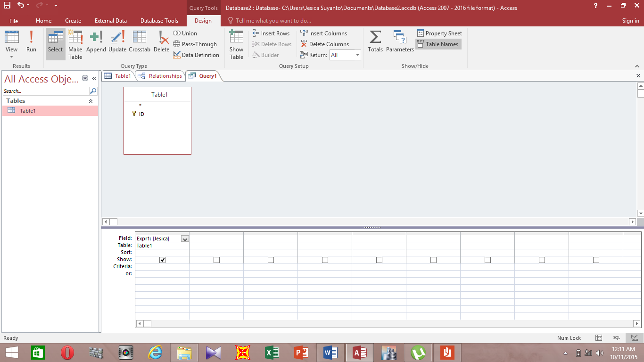644x362 pixels.
Task: Select the ID field in Table1 box
Action: [141, 114]
